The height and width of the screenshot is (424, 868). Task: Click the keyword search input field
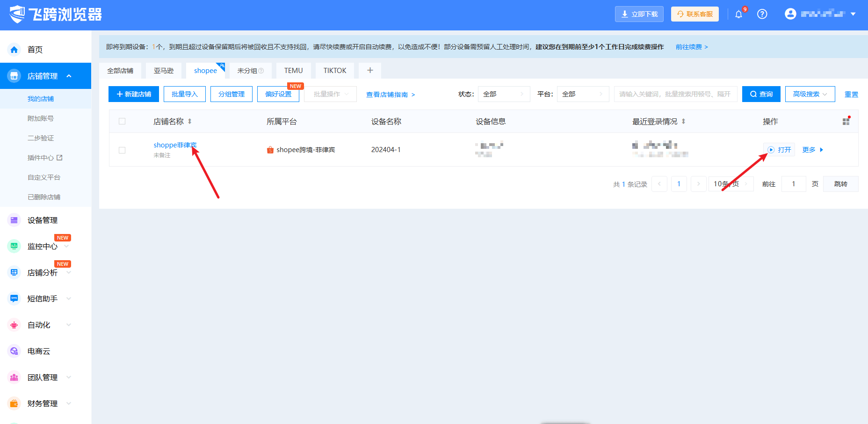tap(675, 94)
